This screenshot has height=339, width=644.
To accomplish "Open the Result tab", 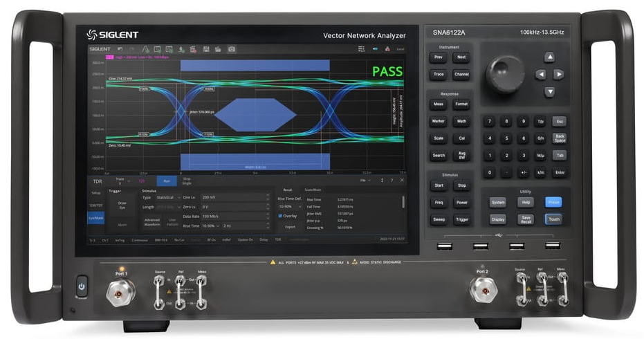I will [x=288, y=190].
